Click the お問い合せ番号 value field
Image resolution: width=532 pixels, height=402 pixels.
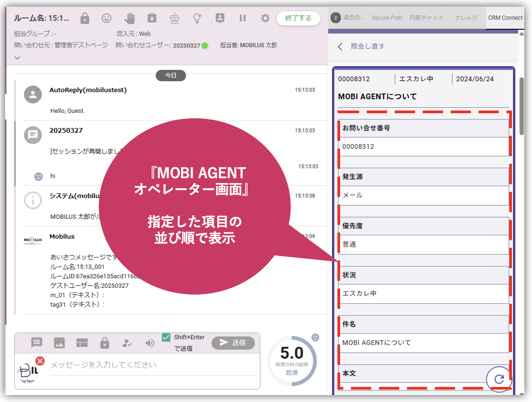(424, 147)
